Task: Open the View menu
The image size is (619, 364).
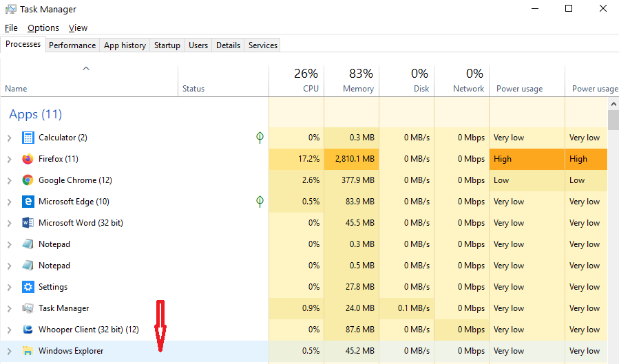Action: 78,28
